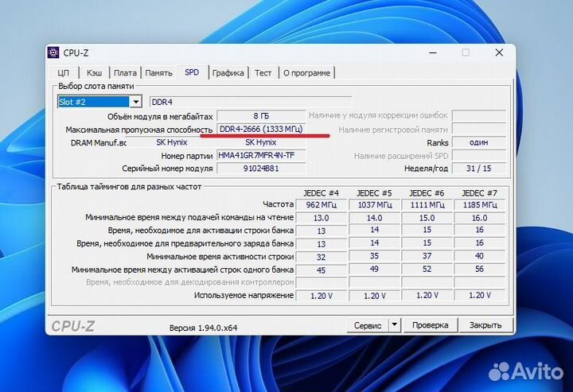Click the 1037 МГц frequency cell
573x392 pixels.
pyautogui.click(x=374, y=205)
